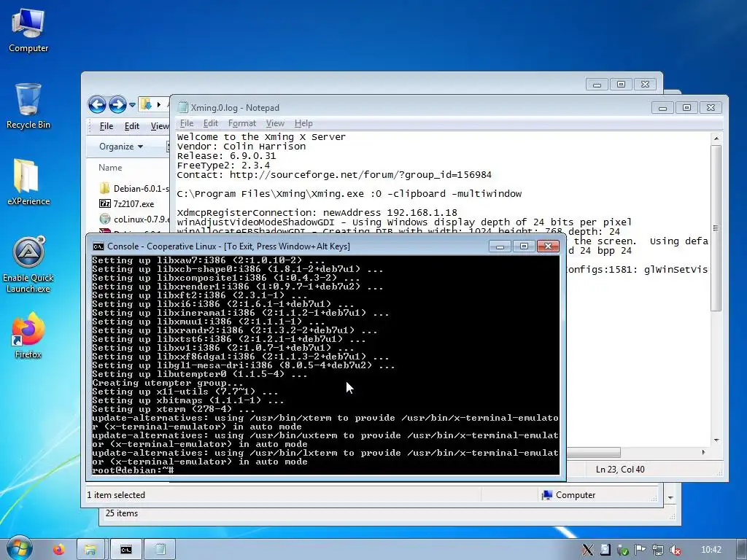
Task: Open the Windows Start menu orb
Action: tap(19, 548)
